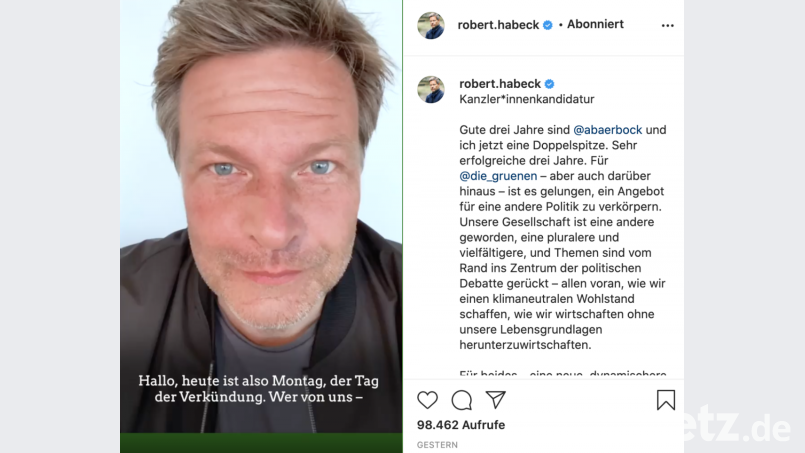Image resolution: width=805 pixels, height=453 pixels.
Task: Open the @abaerbock mention link
Action: [x=607, y=129]
